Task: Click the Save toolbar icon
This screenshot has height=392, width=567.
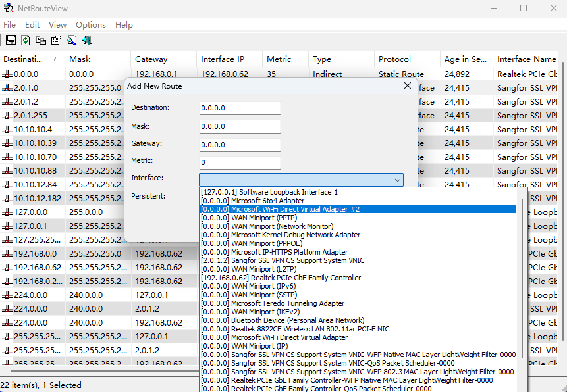Action: point(11,40)
